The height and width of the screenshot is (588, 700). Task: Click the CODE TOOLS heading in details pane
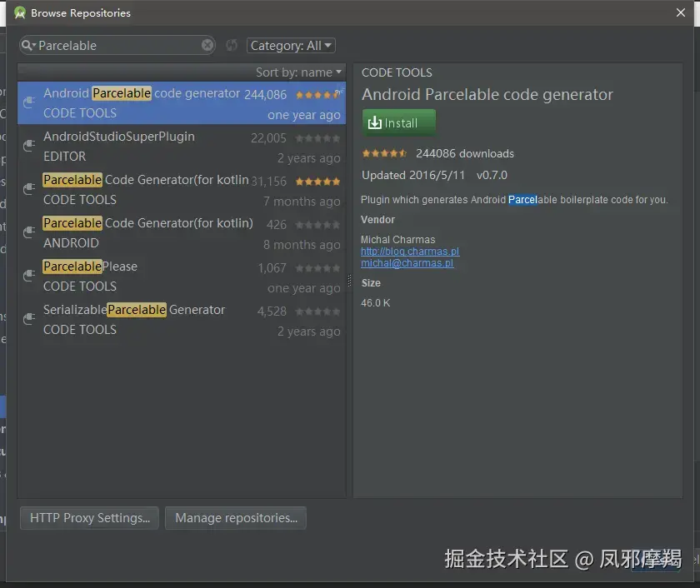397,72
